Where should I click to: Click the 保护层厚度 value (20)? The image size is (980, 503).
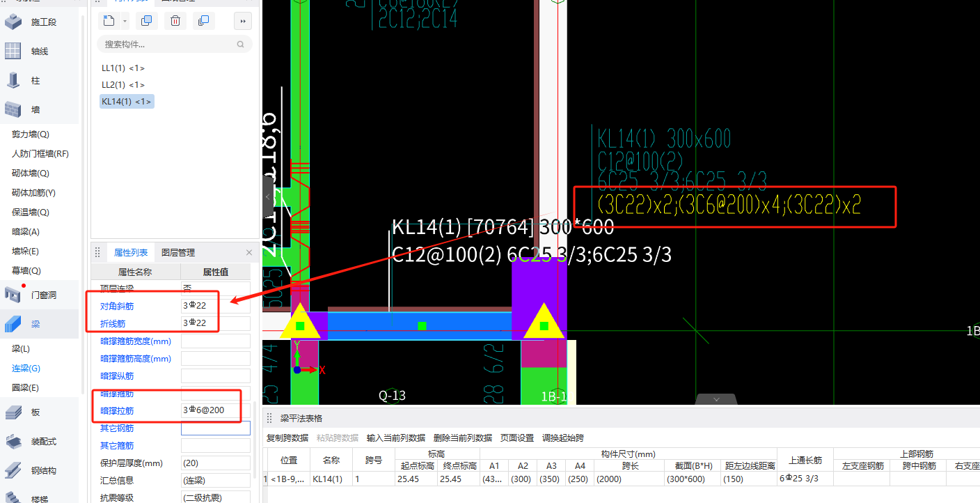(216, 463)
